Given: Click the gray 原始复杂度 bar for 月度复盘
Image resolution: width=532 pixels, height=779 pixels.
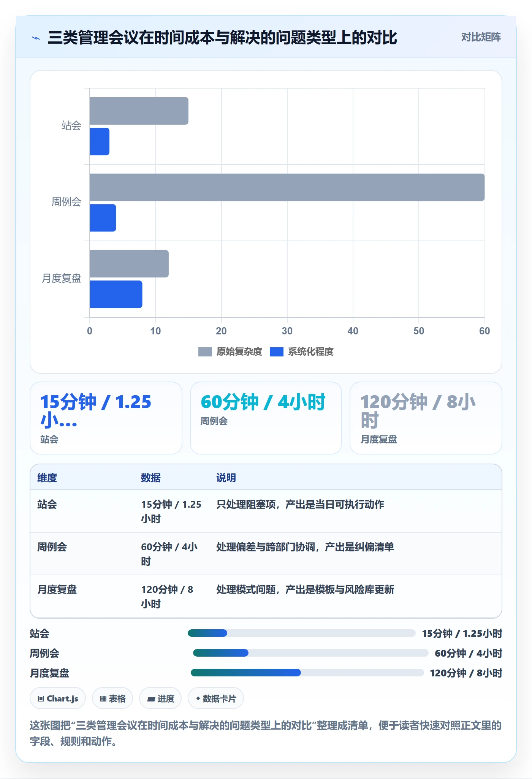Looking at the screenshot, I should pos(129,264).
